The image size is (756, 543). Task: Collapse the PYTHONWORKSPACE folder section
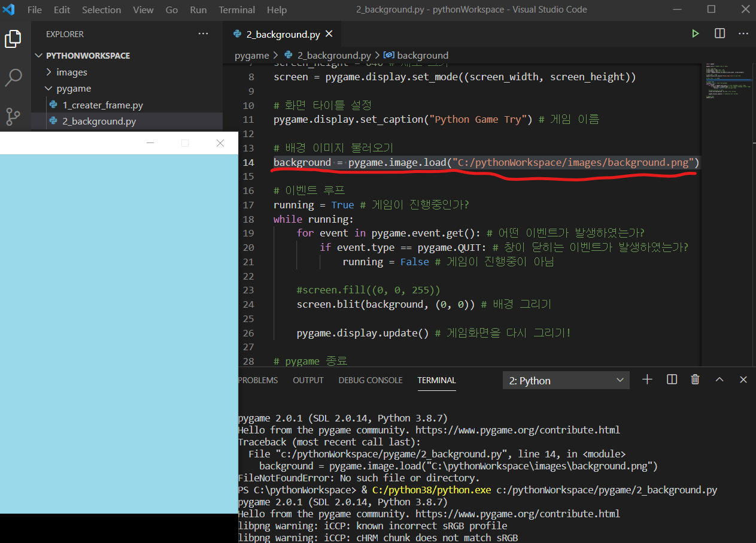(x=127, y=55)
